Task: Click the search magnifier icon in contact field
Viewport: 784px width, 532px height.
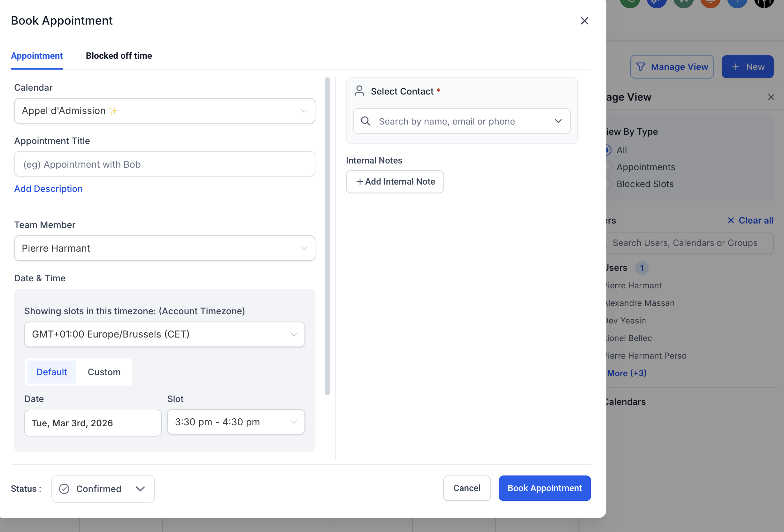Action: [366, 121]
